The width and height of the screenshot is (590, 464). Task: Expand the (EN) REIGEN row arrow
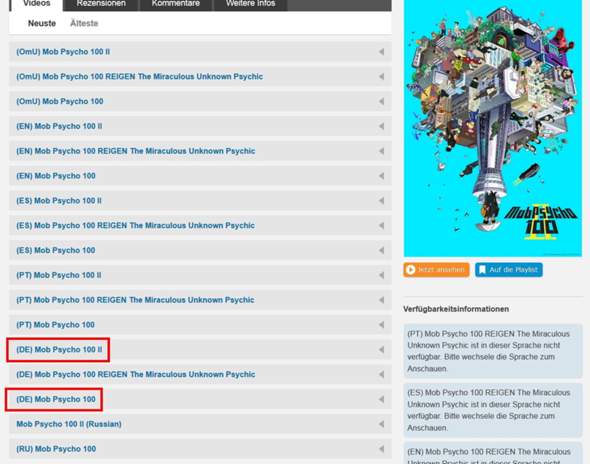click(x=381, y=151)
